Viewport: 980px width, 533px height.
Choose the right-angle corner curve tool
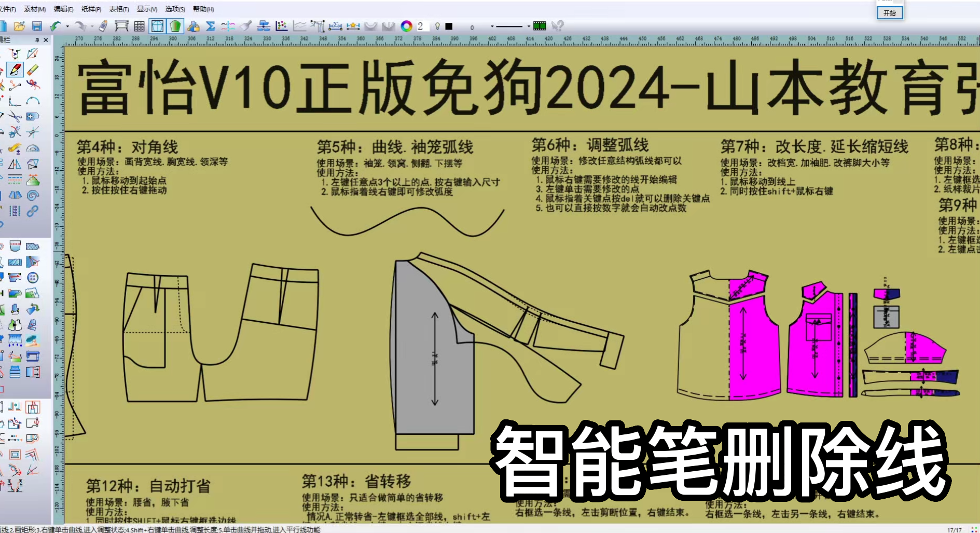pos(15,101)
